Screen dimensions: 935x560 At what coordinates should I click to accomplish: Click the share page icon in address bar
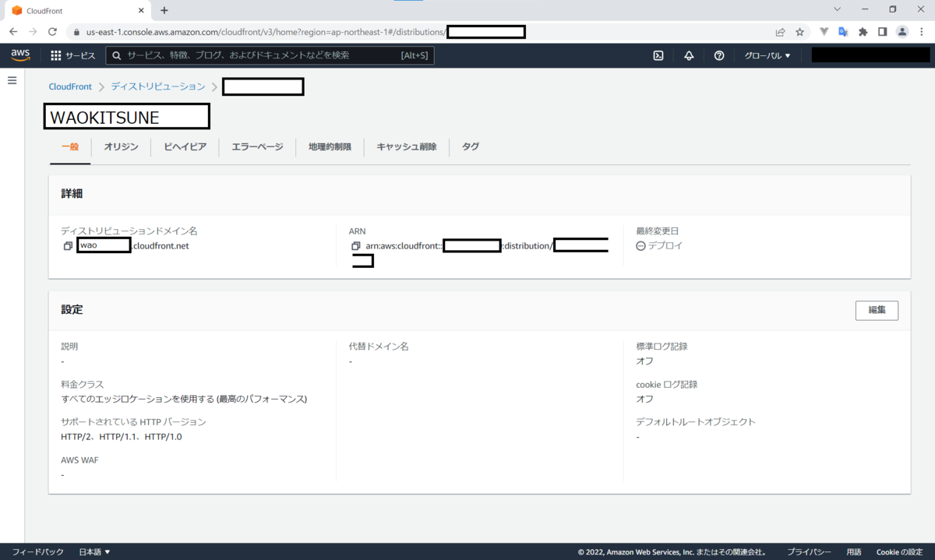[780, 32]
